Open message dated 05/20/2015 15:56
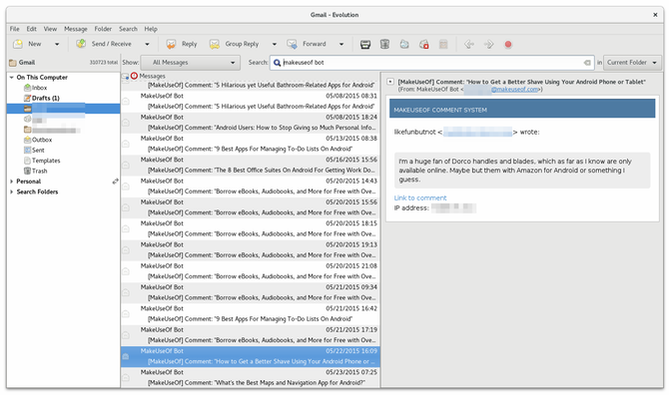Viewport: 669px width, 395px height. 250,207
